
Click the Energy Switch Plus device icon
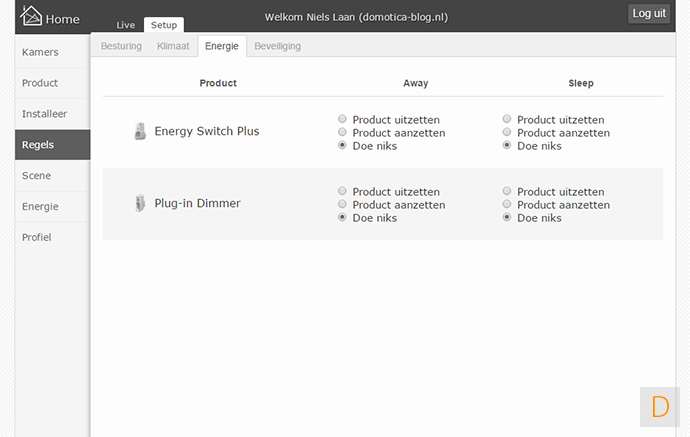[140, 131]
